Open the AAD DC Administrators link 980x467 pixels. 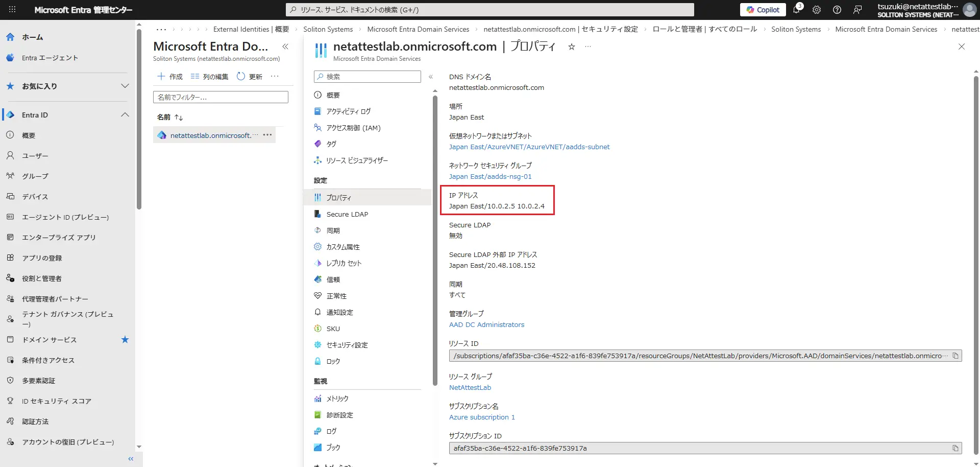486,325
